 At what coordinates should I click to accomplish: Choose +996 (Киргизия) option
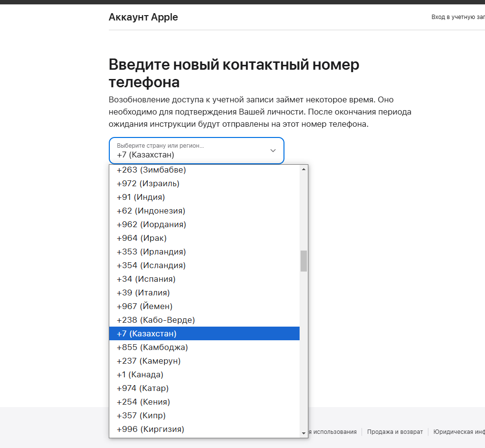[204, 429]
